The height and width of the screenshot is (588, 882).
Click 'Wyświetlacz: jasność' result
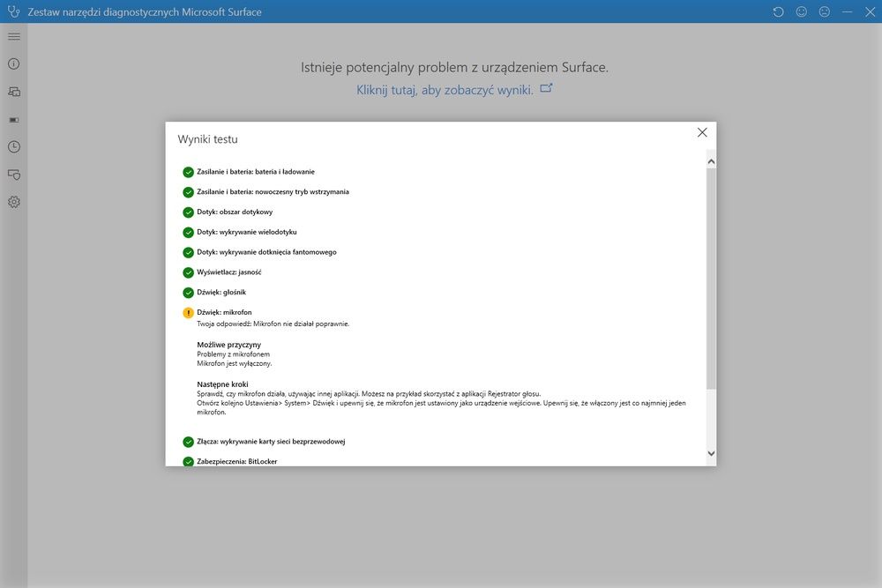pyautogui.click(x=229, y=272)
